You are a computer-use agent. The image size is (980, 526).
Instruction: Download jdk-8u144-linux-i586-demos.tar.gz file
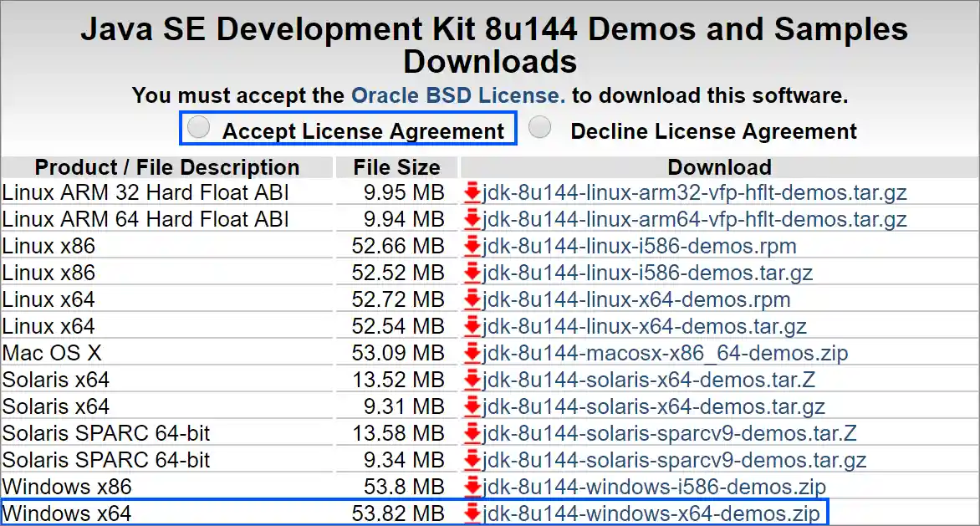coord(647,273)
